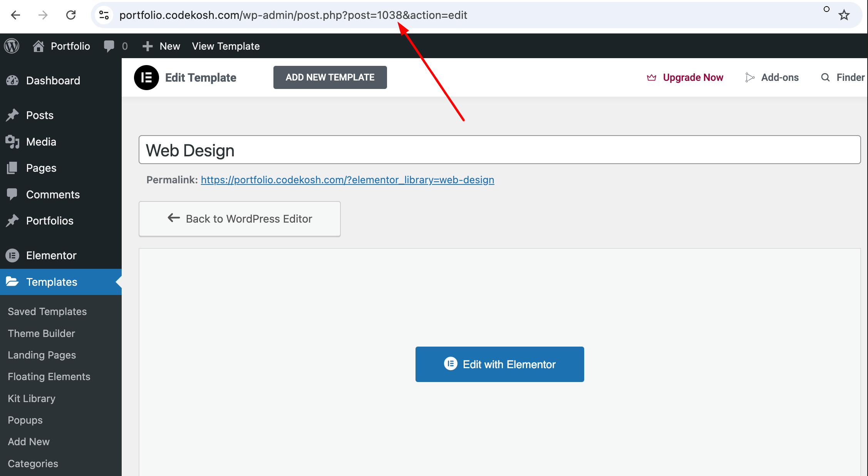Image resolution: width=868 pixels, height=476 pixels.
Task: Click the Posts pin icon
Action: point(12,115)
